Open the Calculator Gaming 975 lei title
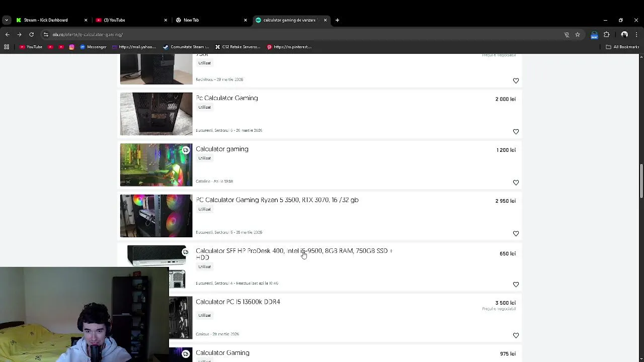Viewport: 644px width, 362px height. [x=222, y=352]
